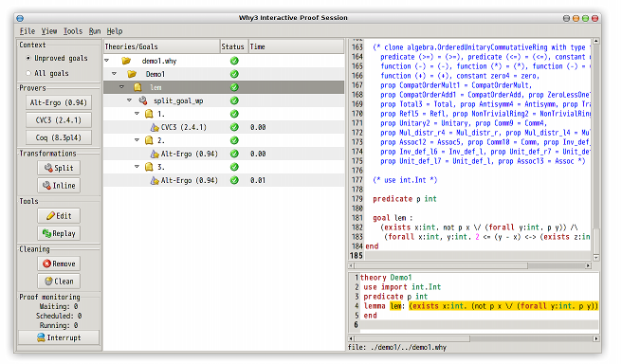Collapse the Demo1 theory node
This screenshot has height=364, width=622.
coord(114,74)
